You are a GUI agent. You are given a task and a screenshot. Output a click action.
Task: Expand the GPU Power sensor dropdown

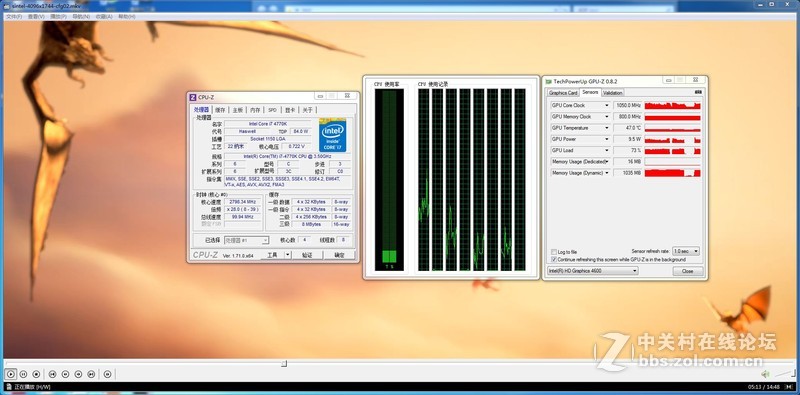coord(607,139)
